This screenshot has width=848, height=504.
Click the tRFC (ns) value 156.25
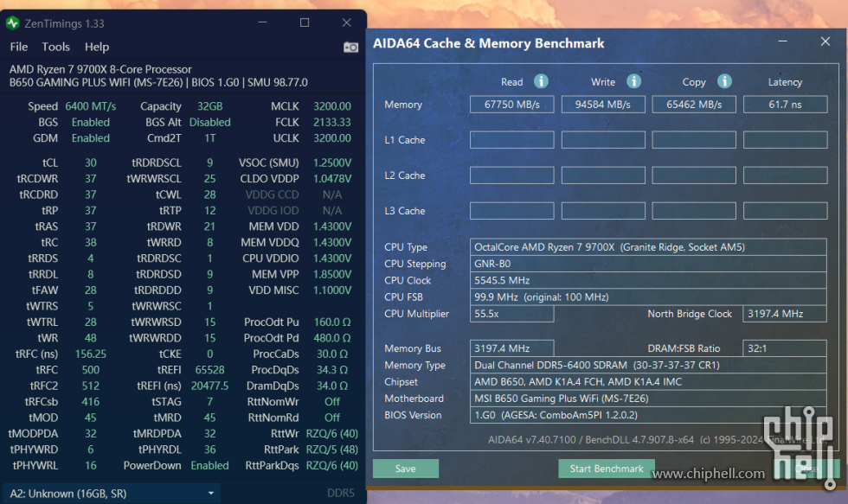pyautogui.click(x=90, y=354)
